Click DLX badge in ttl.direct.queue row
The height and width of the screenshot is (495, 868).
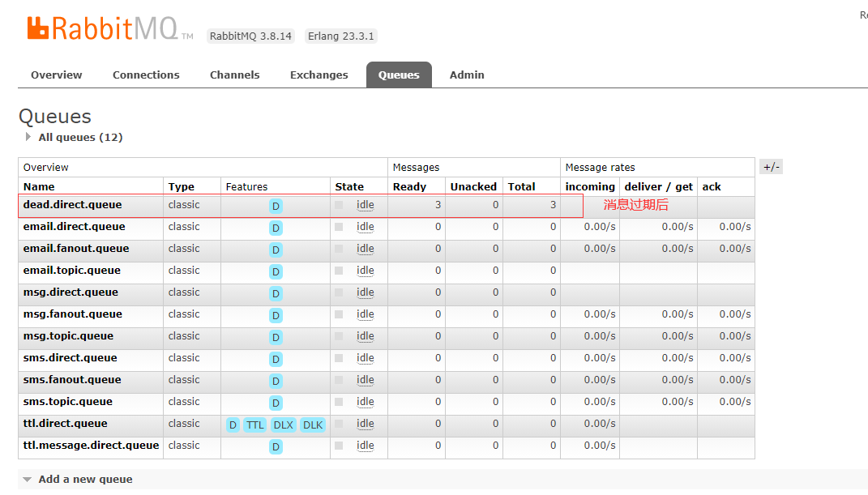(x=284, y=425)
